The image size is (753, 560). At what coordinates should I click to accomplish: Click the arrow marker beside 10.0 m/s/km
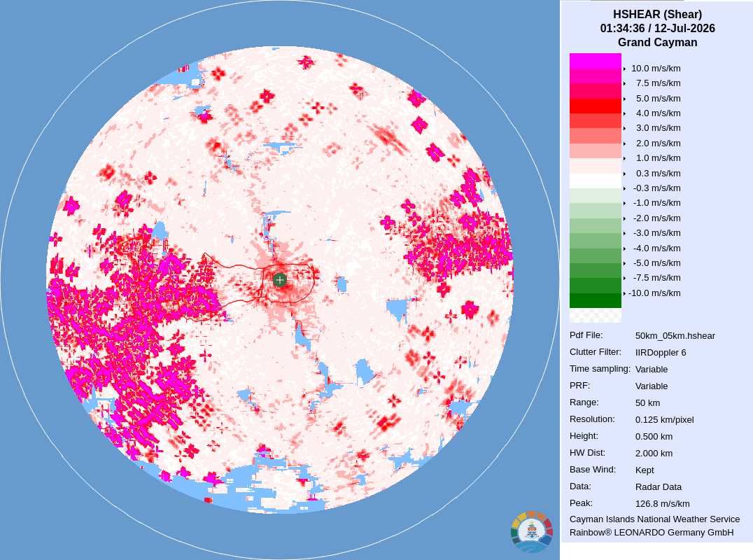point(624,69)
